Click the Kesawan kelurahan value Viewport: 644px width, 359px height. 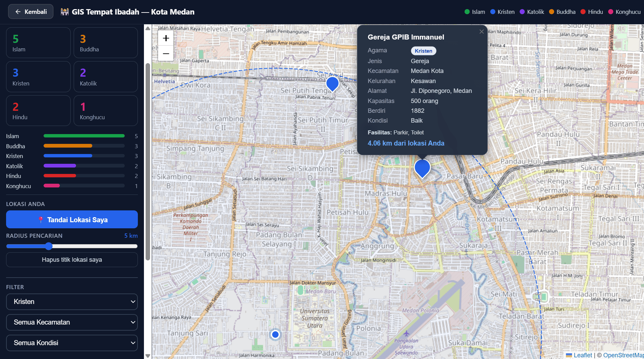(423, 81)
